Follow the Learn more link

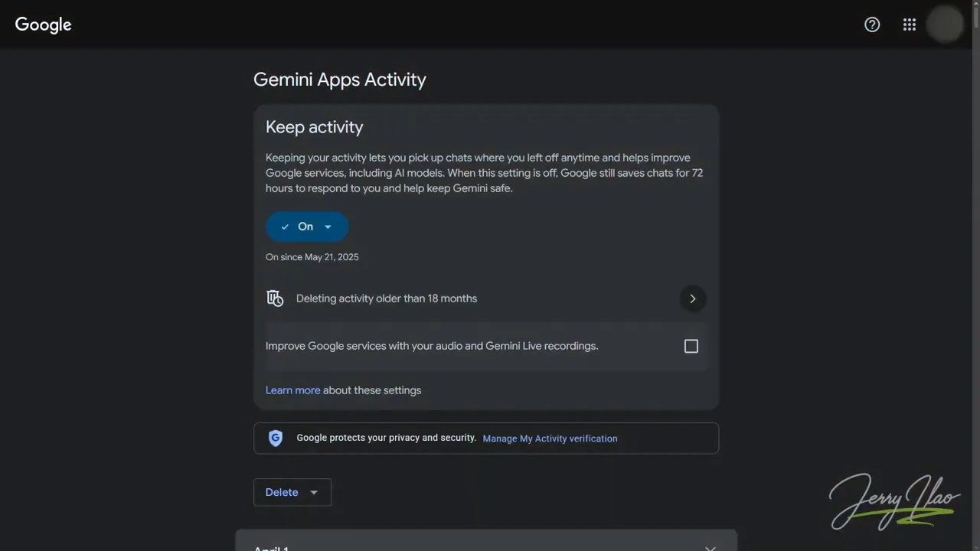(x=292, y=390)
